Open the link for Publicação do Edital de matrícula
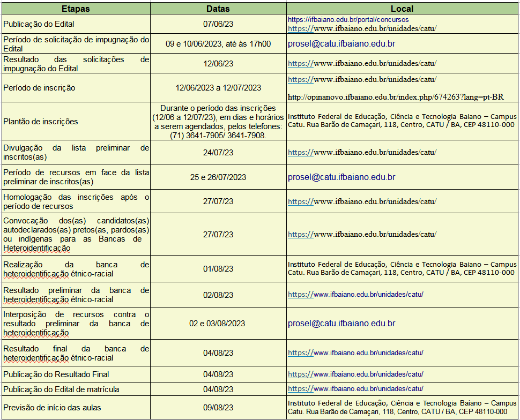The width and height of the screenshot is (520, 420). click(x=355, y=388)
